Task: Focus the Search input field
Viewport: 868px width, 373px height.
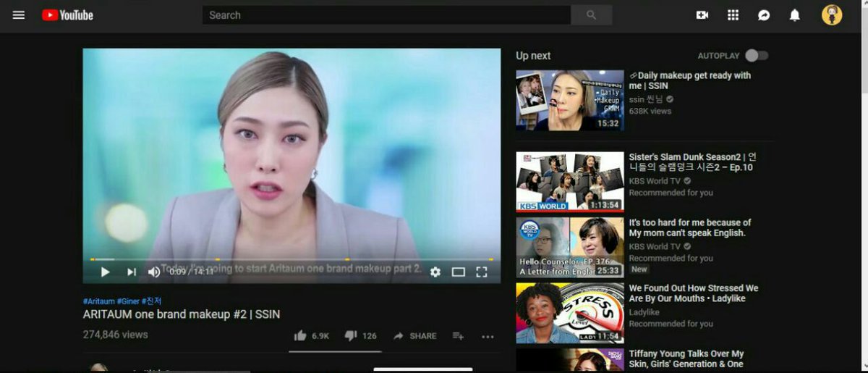Action: click(x=386, y=15)
